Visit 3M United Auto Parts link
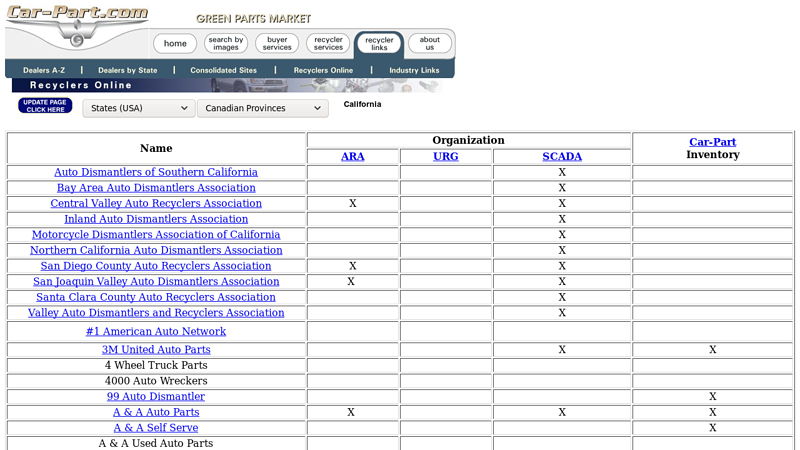 pos(156,350)
